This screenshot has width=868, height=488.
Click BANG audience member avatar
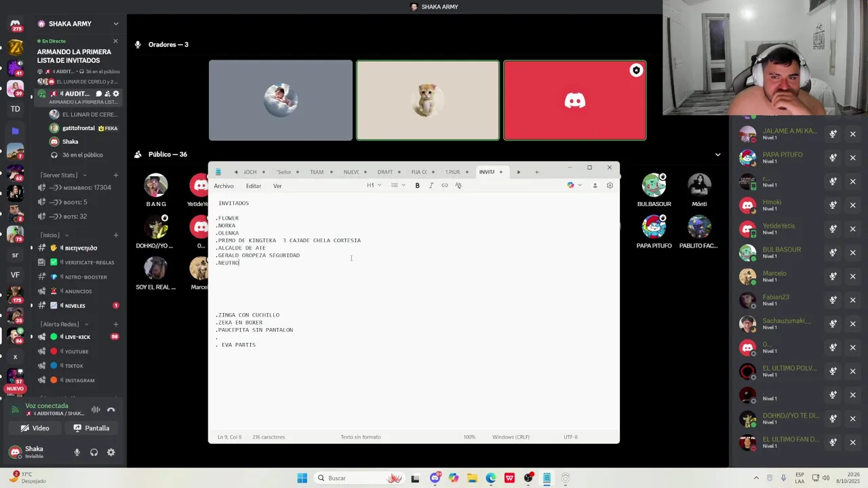156,186
